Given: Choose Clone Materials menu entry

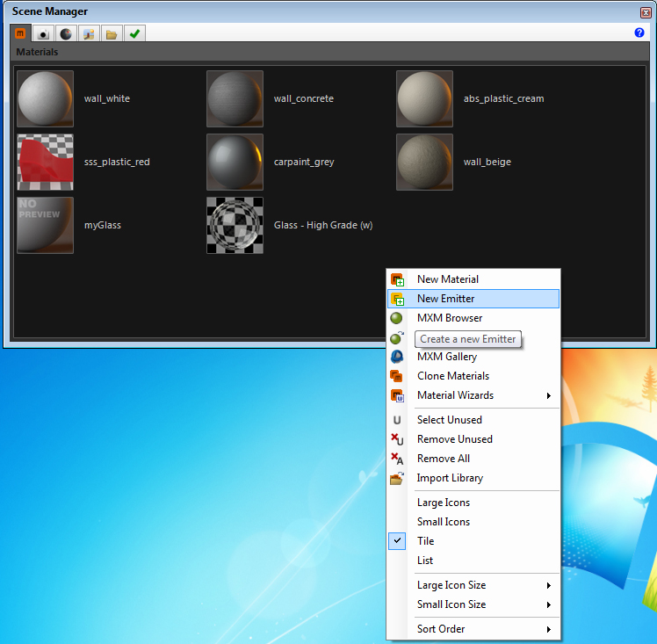Looking at the screenshot, I should coord(473,376).
